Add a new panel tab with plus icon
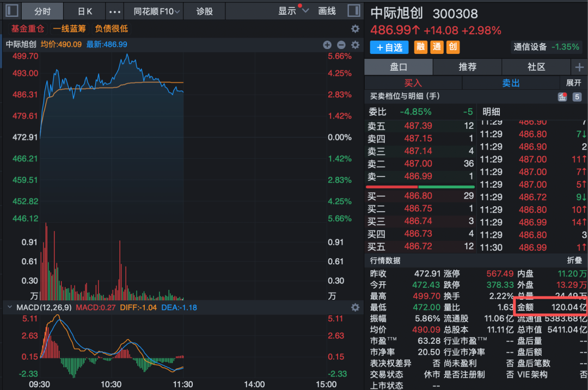This screenshot has height=390, width=588. pyautogui.click(x=579, y=67)
